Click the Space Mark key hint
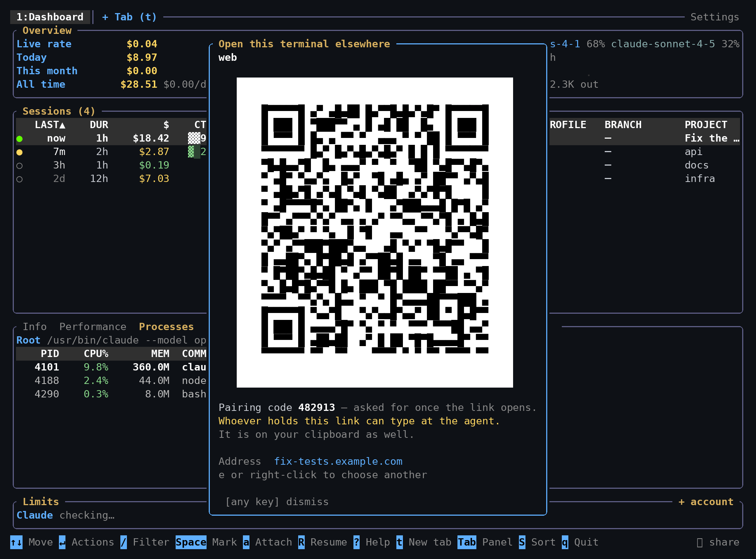Viewport: 756px width, 559px height. (206, 542)
